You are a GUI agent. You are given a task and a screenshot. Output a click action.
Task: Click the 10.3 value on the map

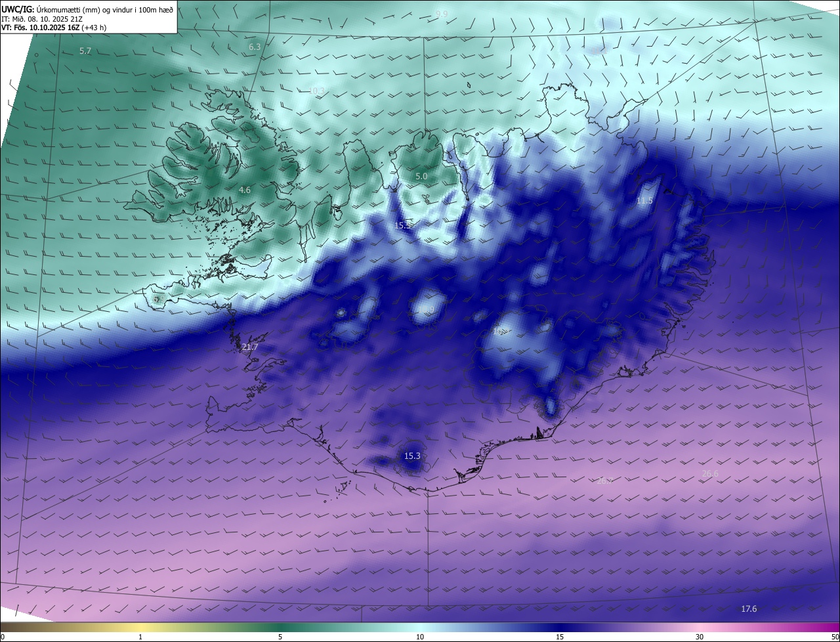pos(317,90)
